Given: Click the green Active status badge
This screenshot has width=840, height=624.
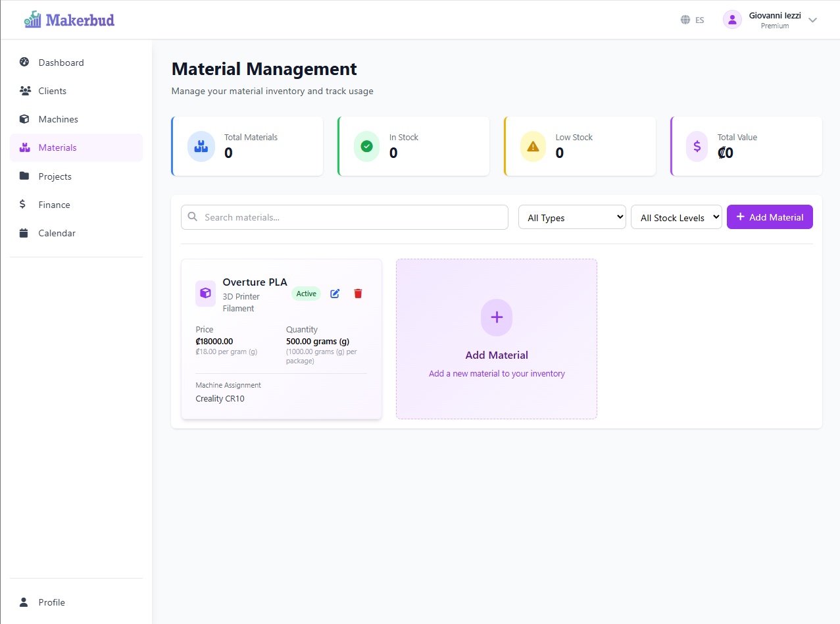Looking at the screenshot, I should tap(306, 294).
